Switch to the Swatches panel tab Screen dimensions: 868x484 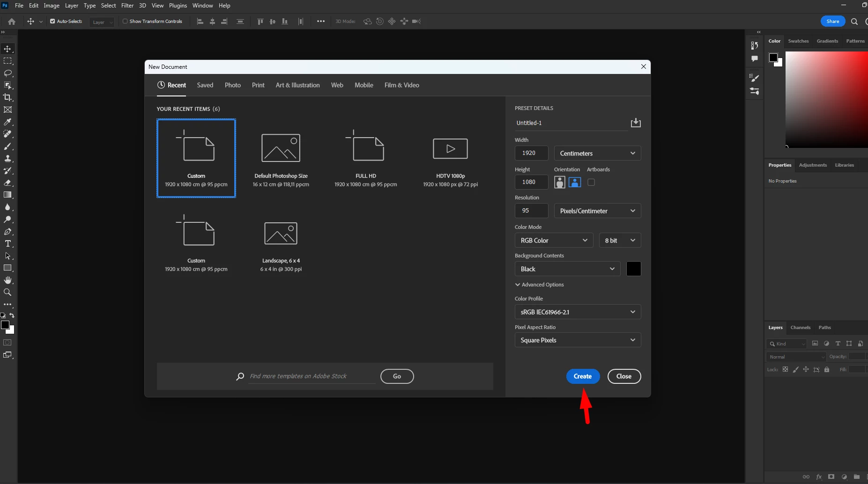point(798,41)
